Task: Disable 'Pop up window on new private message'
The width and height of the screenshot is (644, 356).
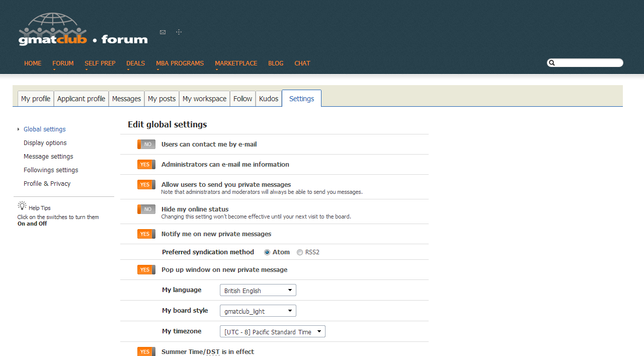Action: pyautogui.click(x=146, y=270)
